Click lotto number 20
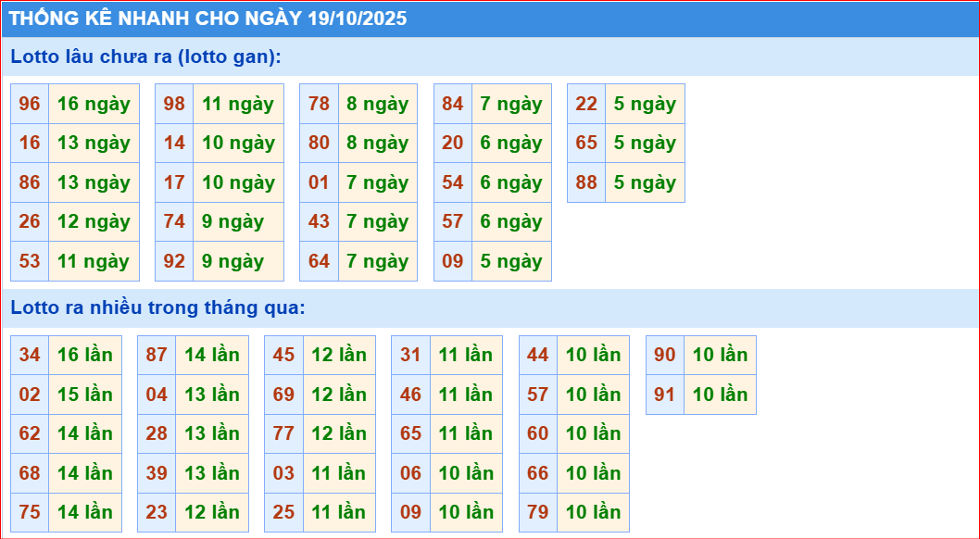This screenshot has width=980, height=539. click(453, 143)
